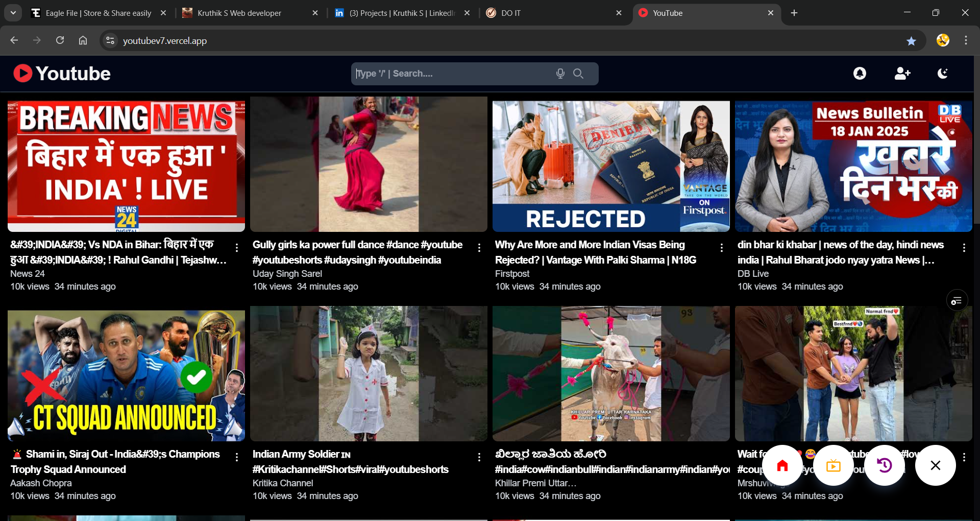Click the Youtube wordmark text

73,74
